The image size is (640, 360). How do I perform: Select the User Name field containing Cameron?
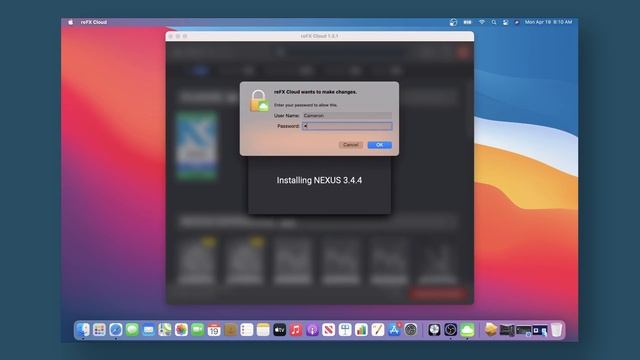click(347, 116)
